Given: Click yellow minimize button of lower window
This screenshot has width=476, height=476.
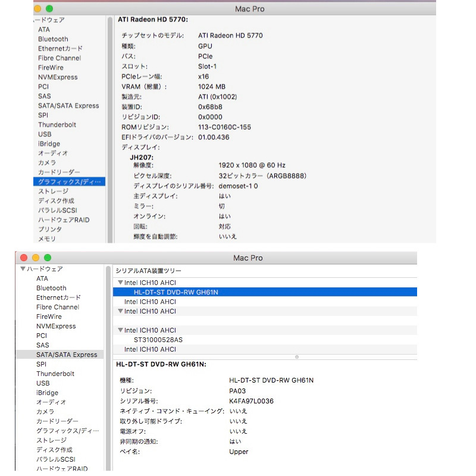Looking at the screenshot, I should [x=36, y=258].
